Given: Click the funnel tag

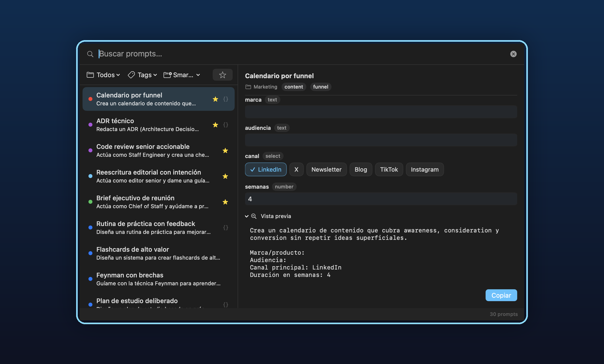Looking at the screenshot, I should pos(320,87).
